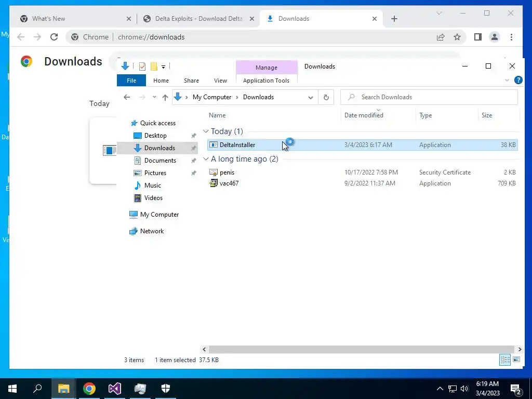Image resolution: width=532 pixels, height=399 pixels.
Task: Click Downloads in the address breadcrumb
Action: 258,97
